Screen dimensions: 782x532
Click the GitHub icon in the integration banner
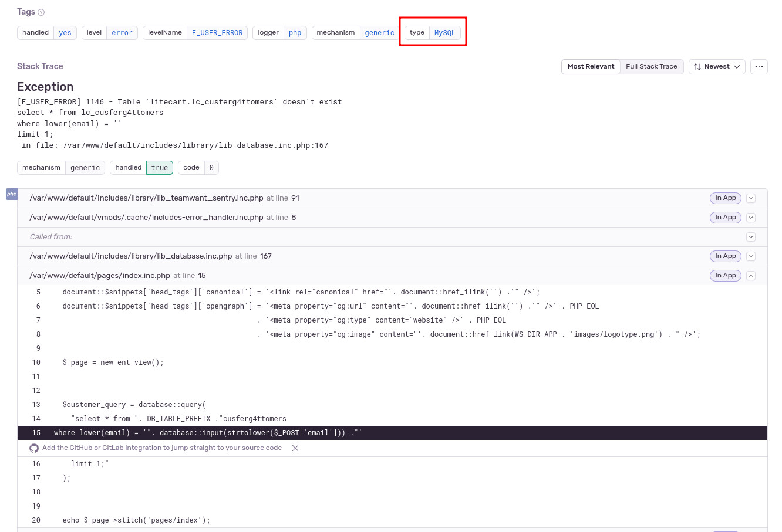click(x=34, y=448)
